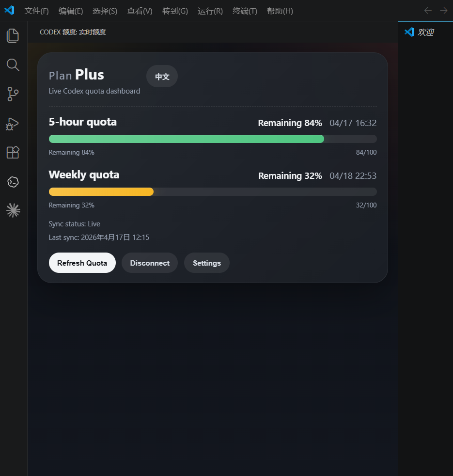Click the Sync status: Live text
453x476 pixels.
(x=74, y=224)
